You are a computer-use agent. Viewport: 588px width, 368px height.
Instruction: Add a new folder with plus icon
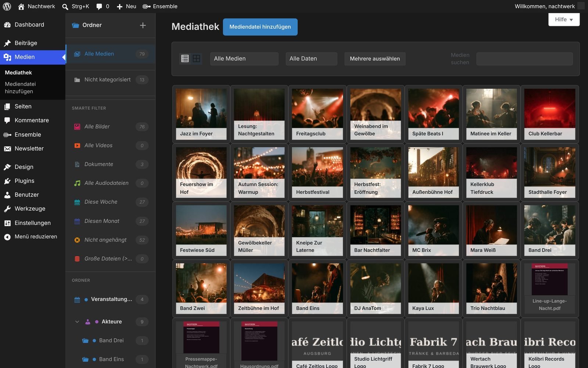143,25
